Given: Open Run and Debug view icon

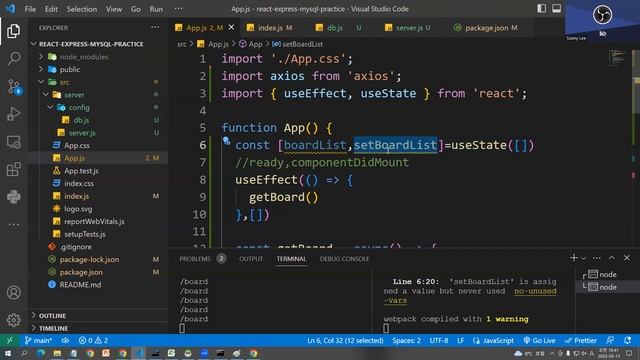Looking at the screenshot, I should click(13, 114).
